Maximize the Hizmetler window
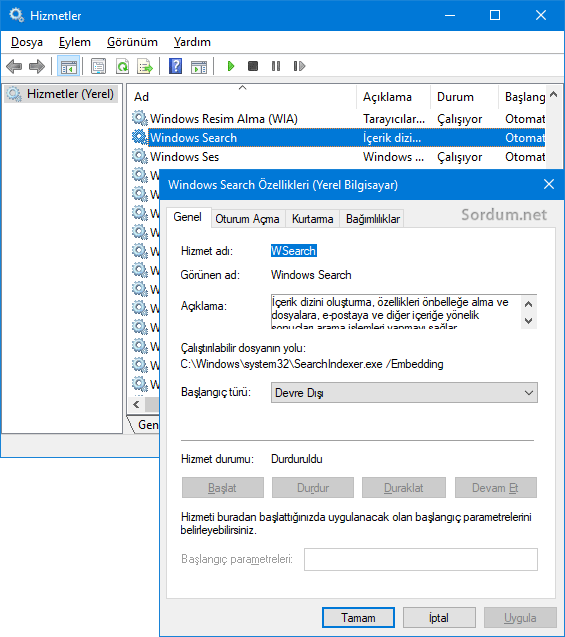The image size is (565, 637). pos(495,15)
